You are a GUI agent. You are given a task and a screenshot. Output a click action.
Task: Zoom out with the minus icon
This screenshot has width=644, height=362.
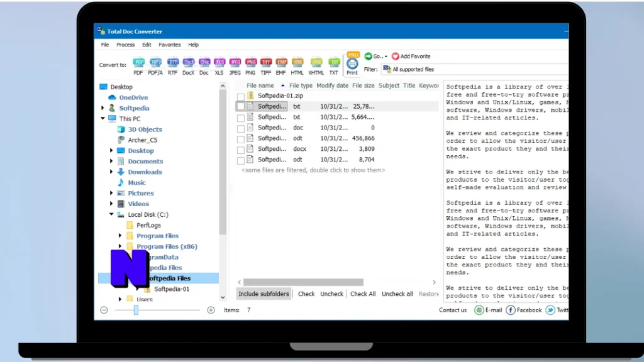(x=104, y=310)
